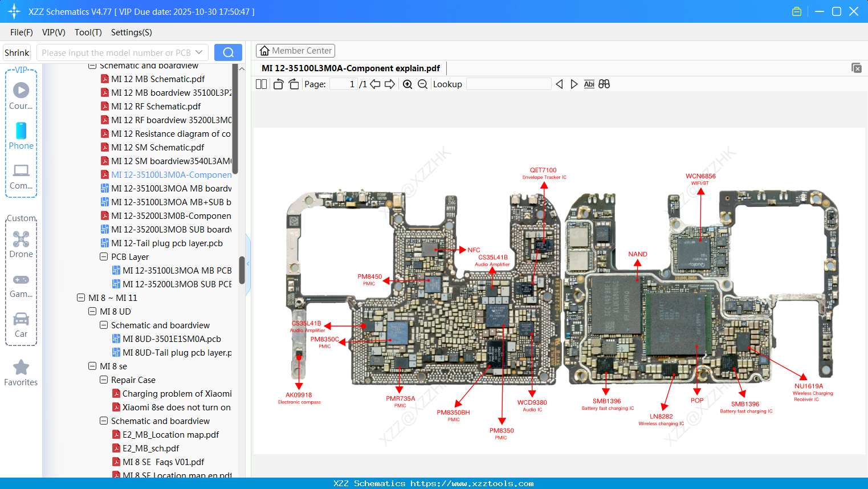Rotate the page clockwise
868x489 pixels.
293,84
